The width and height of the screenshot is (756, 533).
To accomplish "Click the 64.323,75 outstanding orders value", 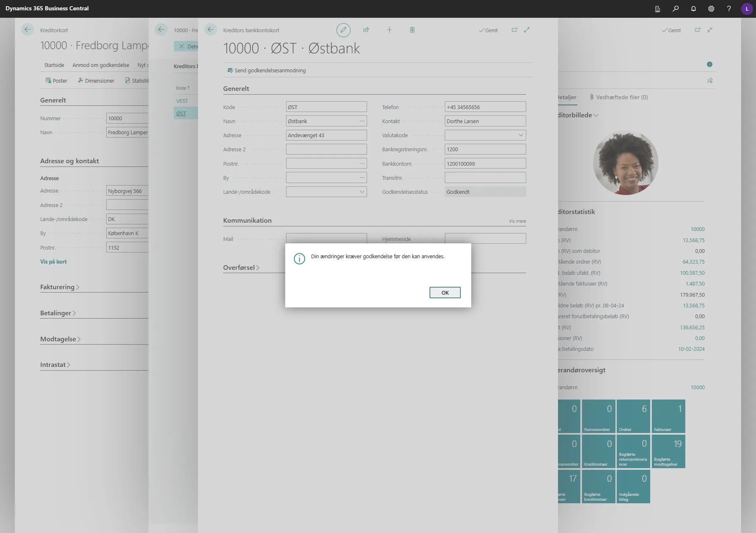I will (x=693, y=262).
